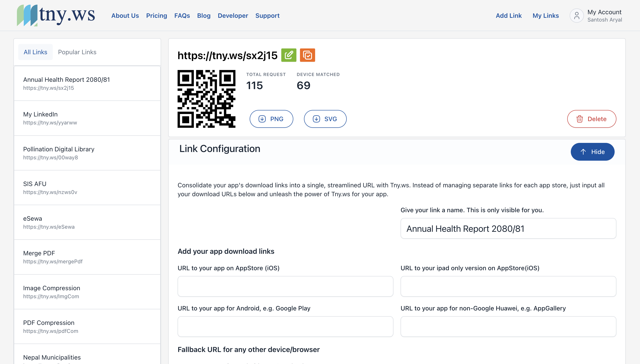The height and width of the screenshot is (364, 640).
Task: Open the Add Link page
Action: pyautogui.click(x=509, y=16)
